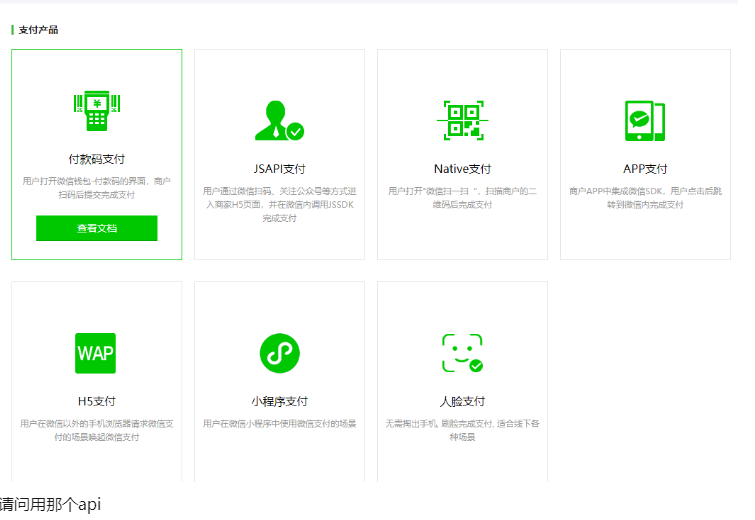Open the Native支付 product title
Image resolution: width=755 pixels, height=520 pixels.
pyautogui.click(x=462, y=169)
